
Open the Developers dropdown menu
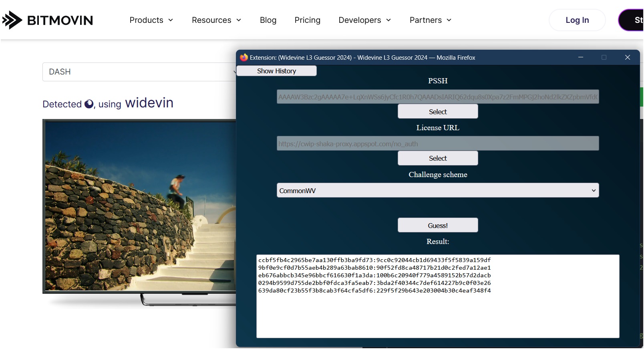pos(364,20)
